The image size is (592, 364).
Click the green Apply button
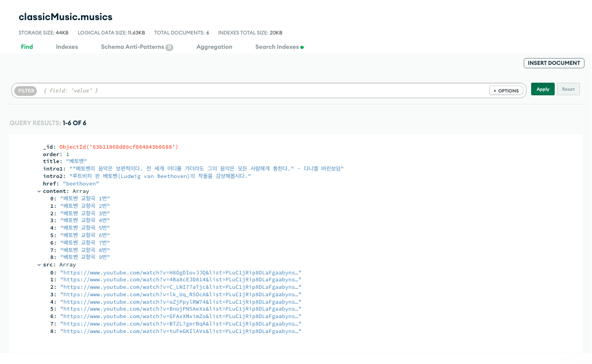coord(542,89)
